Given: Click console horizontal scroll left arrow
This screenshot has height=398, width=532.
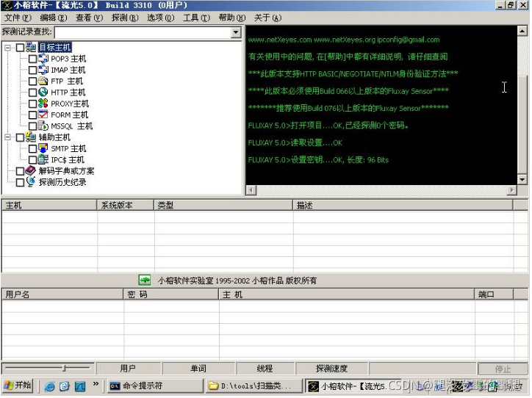Looking at the screenshot, I should tap(251, 190).
